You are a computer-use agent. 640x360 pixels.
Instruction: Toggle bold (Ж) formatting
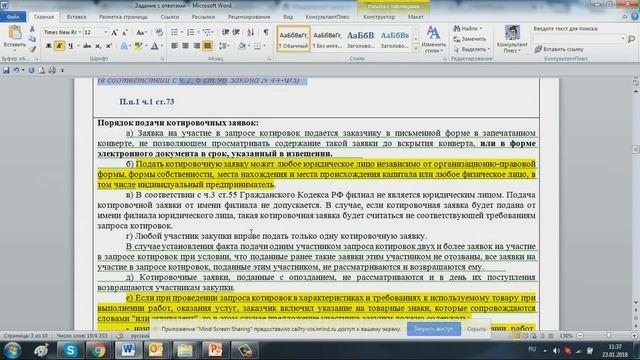[x=48, y=46]
